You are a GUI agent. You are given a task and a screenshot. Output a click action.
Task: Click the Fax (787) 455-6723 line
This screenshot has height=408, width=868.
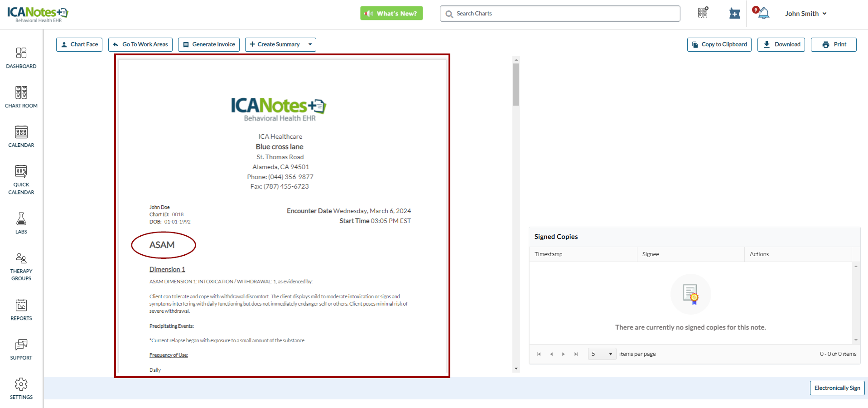click(280, 186)
